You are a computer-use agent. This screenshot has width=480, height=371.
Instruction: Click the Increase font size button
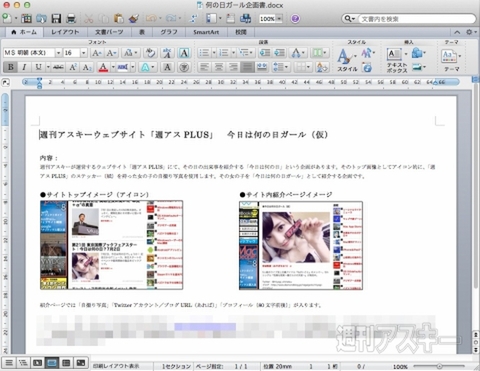point(97,53)
